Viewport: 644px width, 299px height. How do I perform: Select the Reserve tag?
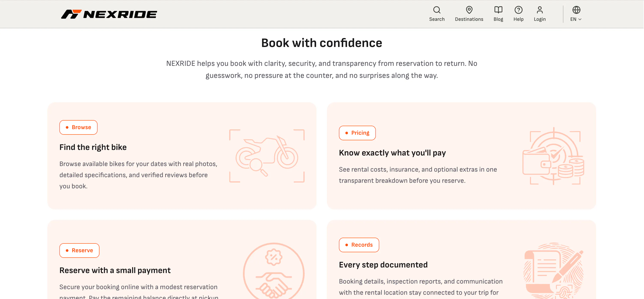79,251
